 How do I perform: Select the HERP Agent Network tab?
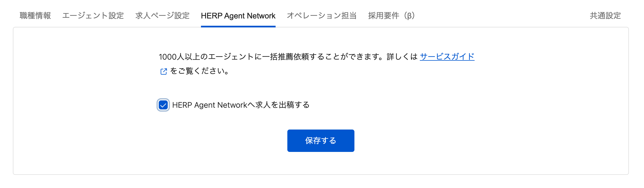238,16
